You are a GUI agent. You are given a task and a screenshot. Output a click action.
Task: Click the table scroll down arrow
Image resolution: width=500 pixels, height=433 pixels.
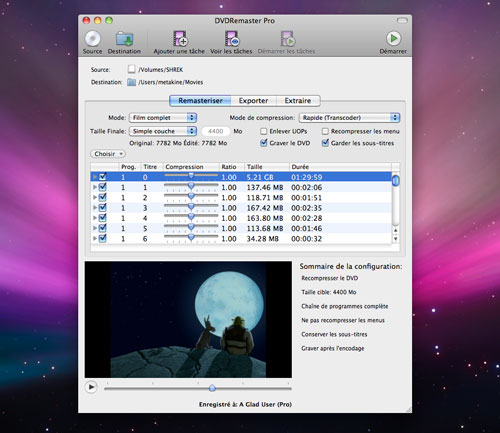[x=396, y=239]
